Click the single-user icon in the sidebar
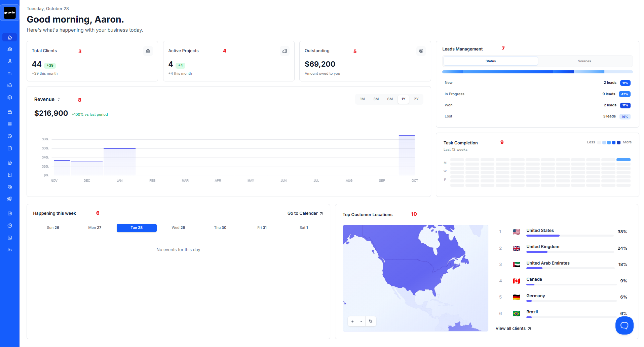Image resolution: width=644 pixels, height=347 pixels. point(10,61)
